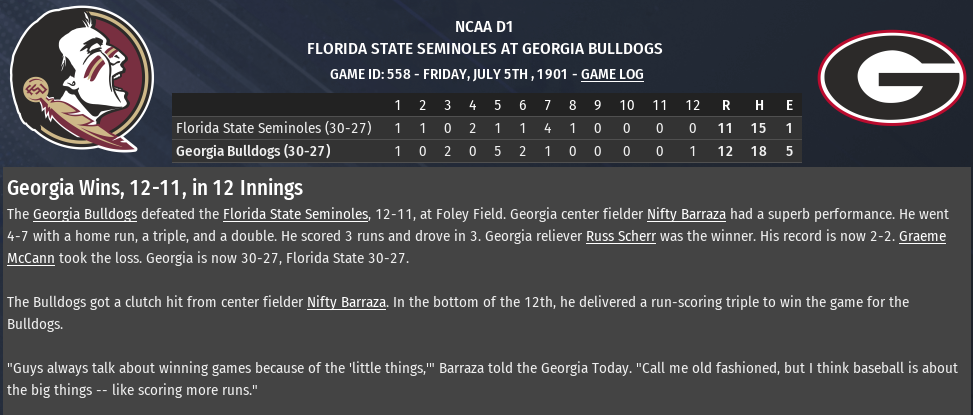Click the Georgia Bulldogs G logo
973x415 pixels.
pos(890,79)
